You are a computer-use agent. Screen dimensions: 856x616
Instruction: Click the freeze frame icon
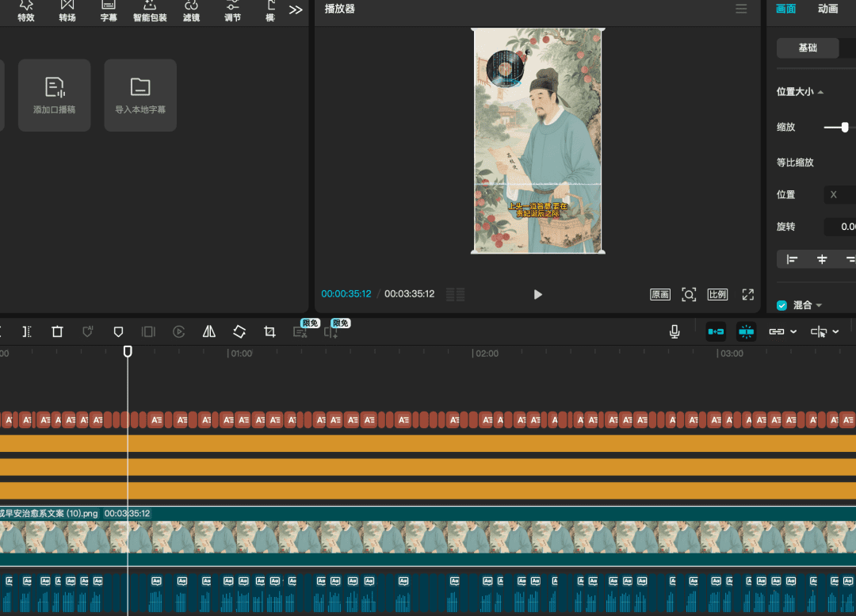[x=148, y=331]
